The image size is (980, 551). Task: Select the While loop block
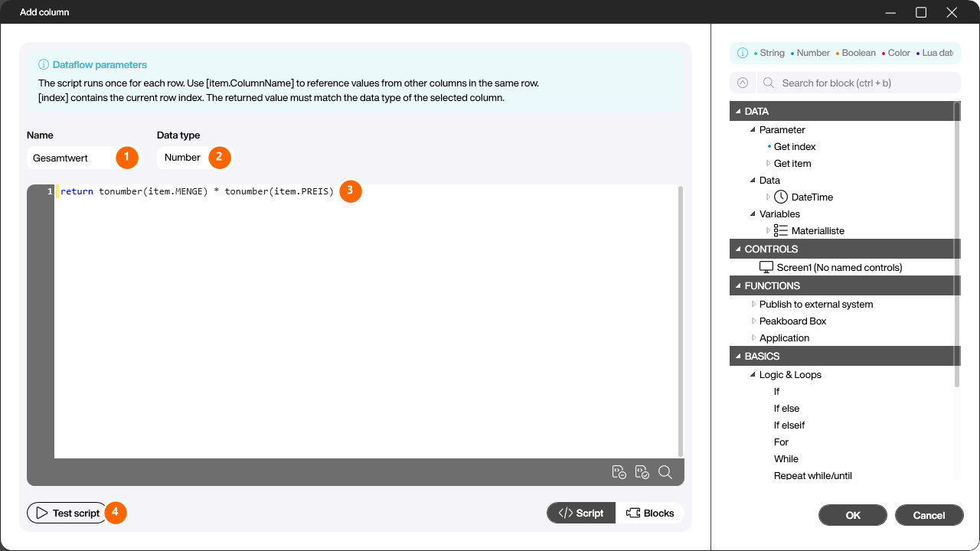(x=786, y=458)
